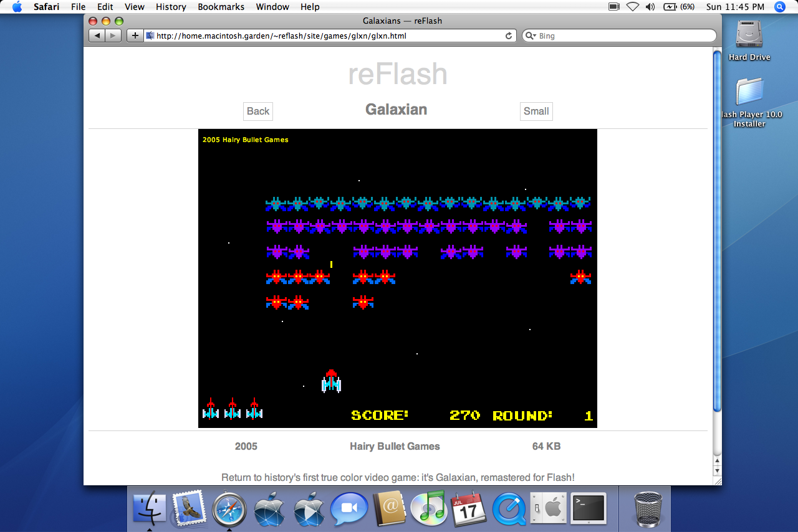Open the File menu
Viewport: 798px width, 532px height.
pyautogui.click(x=79, y=7)
